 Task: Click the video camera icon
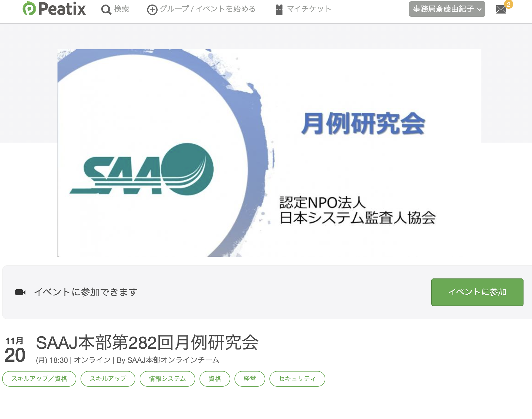(20, 292)
